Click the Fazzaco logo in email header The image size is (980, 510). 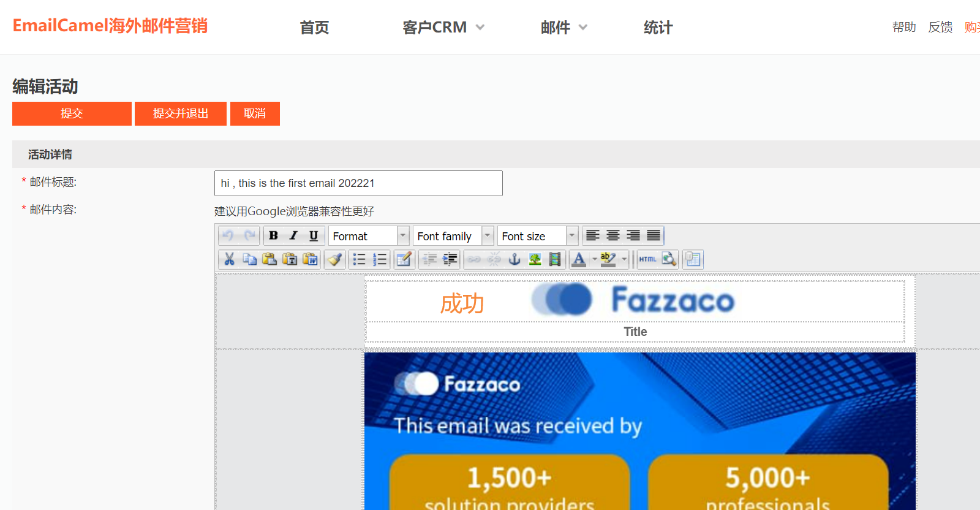coord(633,300)
